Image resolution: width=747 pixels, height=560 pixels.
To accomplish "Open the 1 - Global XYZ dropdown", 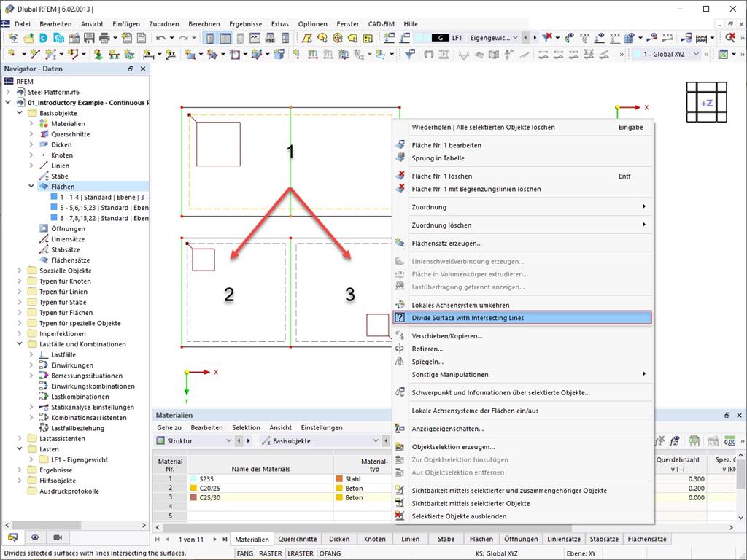I will click(x=667, y=54).
